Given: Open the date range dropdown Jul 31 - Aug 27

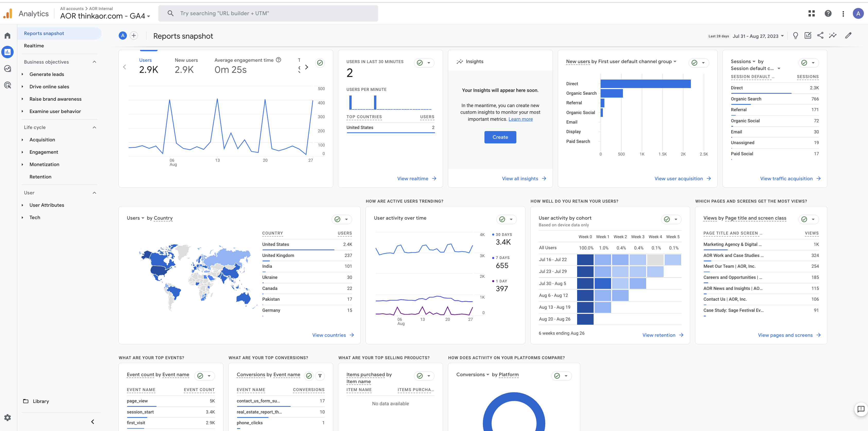Looking at the screenshot, I should click(x=758, y=36).
